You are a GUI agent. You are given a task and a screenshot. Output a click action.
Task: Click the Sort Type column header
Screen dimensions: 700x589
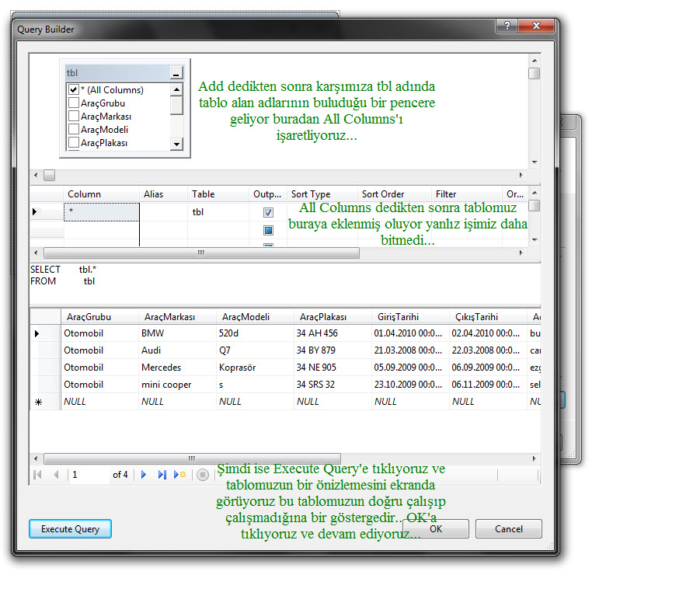[x=311, y=194]
